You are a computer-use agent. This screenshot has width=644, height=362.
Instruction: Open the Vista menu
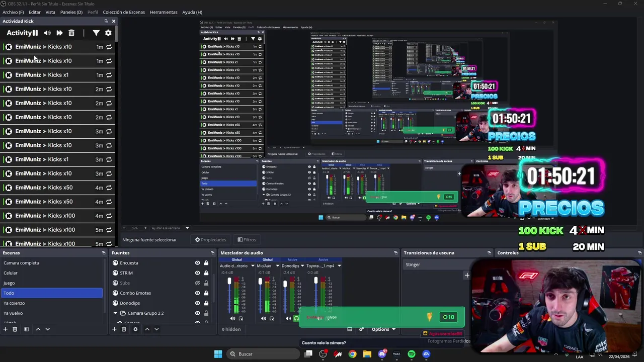50,12
